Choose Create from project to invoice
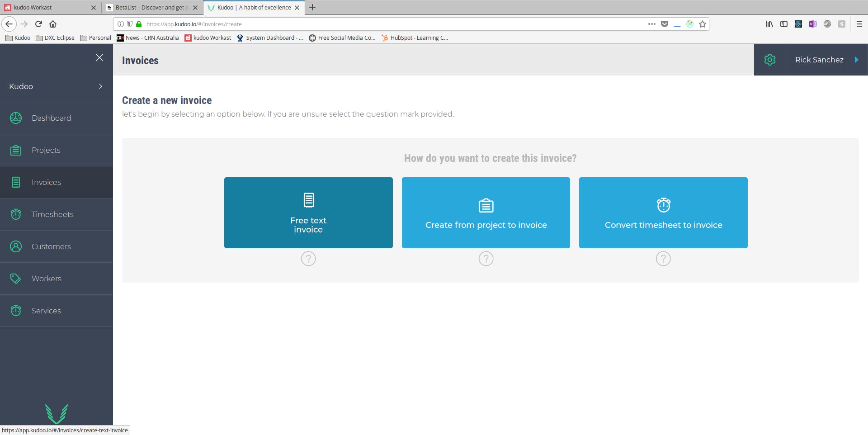 point(486,213)
